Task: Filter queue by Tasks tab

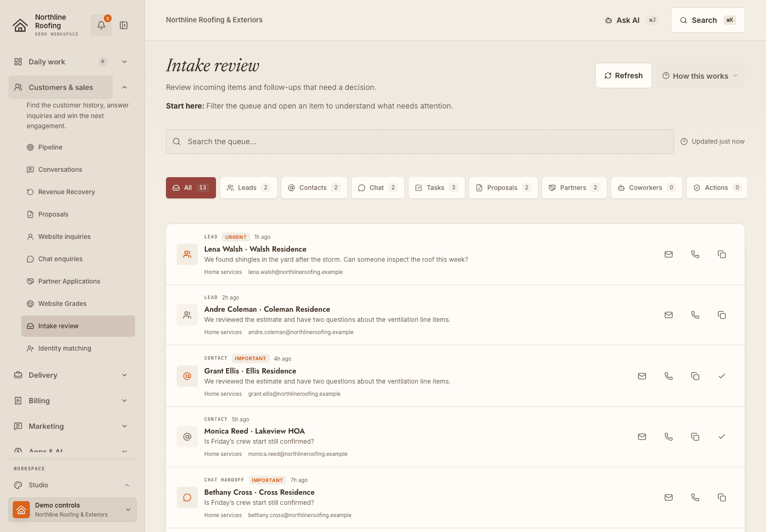Action: tap(437, 188)
